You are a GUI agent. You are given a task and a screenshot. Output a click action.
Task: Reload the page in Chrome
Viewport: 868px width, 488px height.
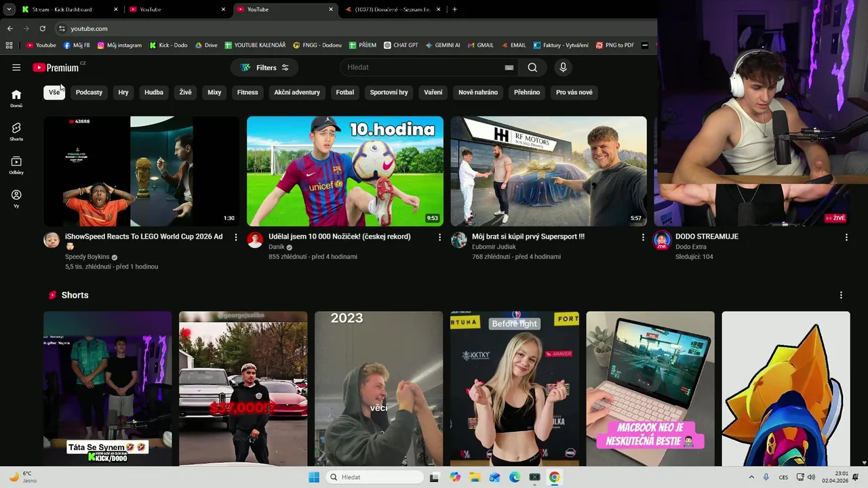(42, 28)
